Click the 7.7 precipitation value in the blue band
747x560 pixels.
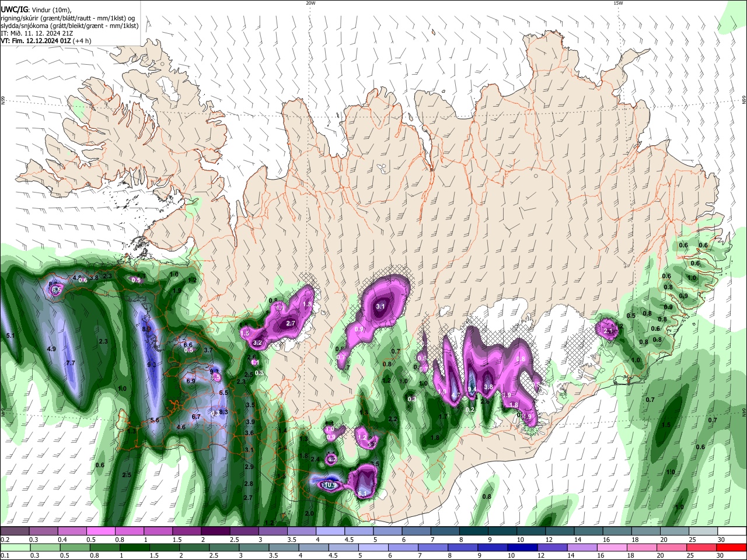click(71, 363)
